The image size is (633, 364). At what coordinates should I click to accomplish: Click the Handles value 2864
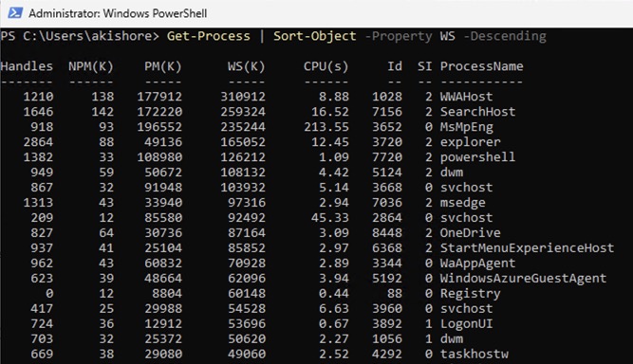(38, 142)
